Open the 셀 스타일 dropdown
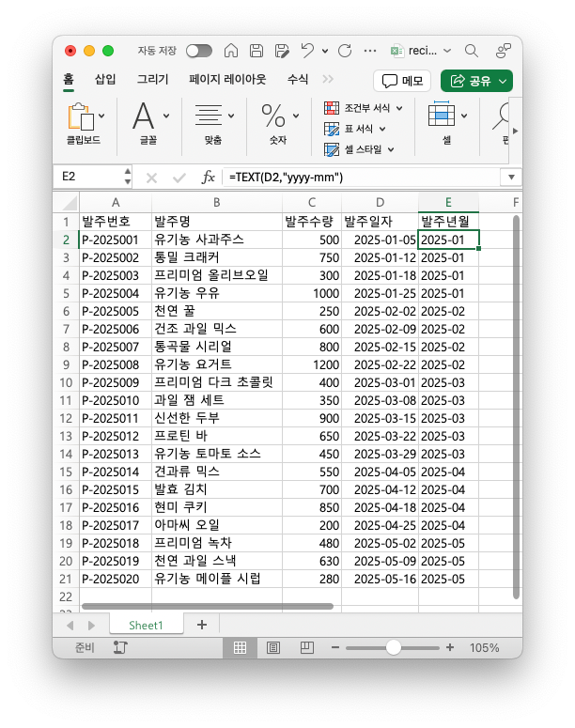This screenshot has height=728, width=575. point(360,149)
